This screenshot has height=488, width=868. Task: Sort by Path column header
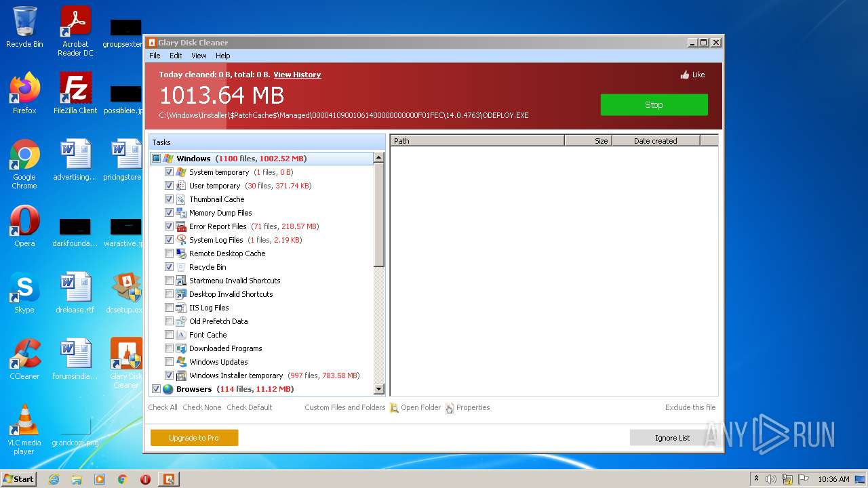pyautogui.click(x=477, y=141)
